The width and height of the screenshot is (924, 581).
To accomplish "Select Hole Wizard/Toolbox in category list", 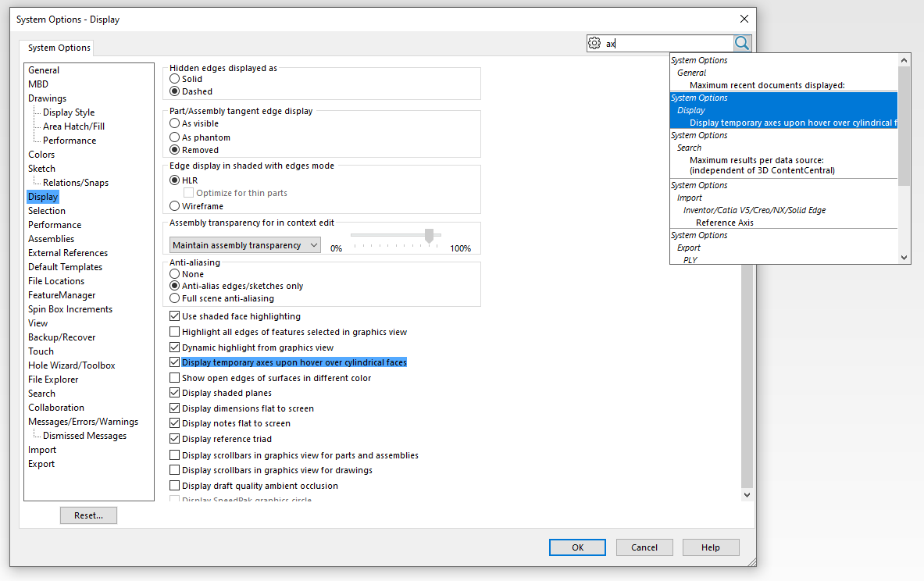I will 71,365.
